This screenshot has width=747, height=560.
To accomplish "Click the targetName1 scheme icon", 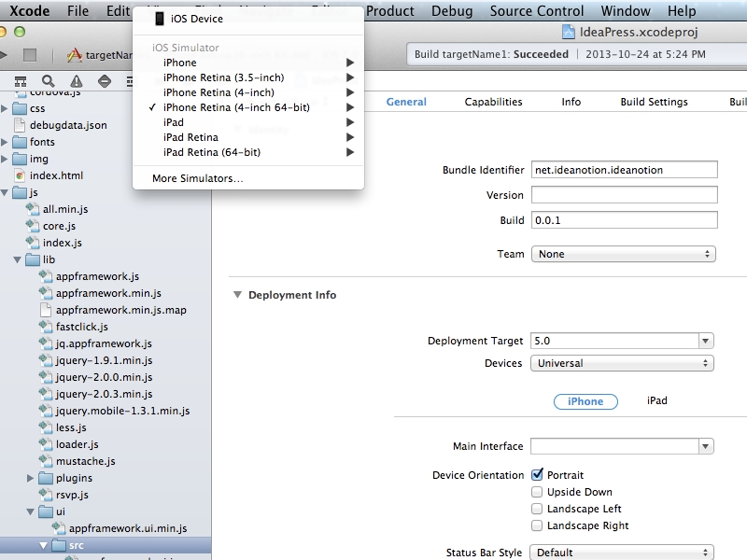I will pyautogui.click(x=75, y=55).
